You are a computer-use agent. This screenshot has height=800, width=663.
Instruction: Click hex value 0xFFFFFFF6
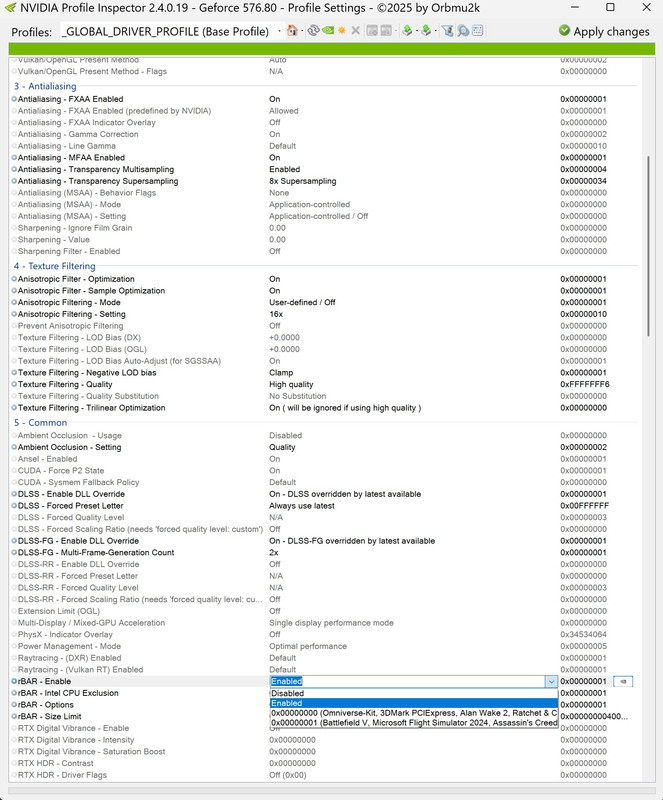[x=585, y=385]
